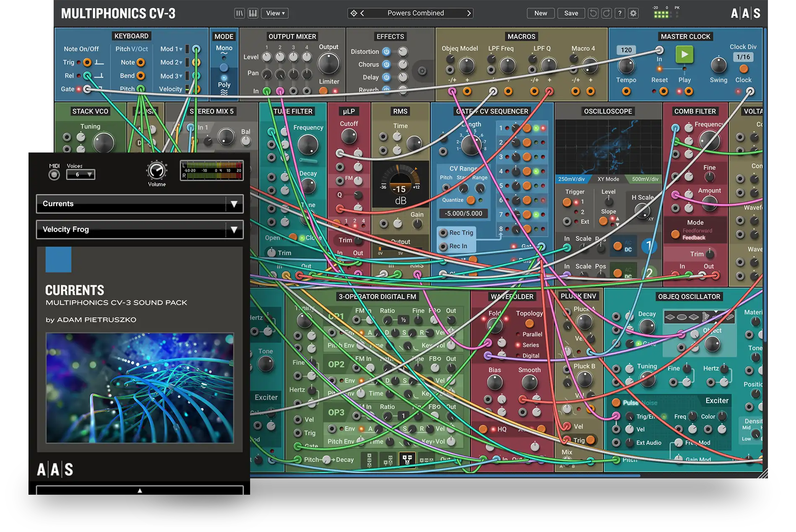Viewport: 796px width, 532px height.
Task: Toggle the Chorus effect power button
Action: pos(386,65)
